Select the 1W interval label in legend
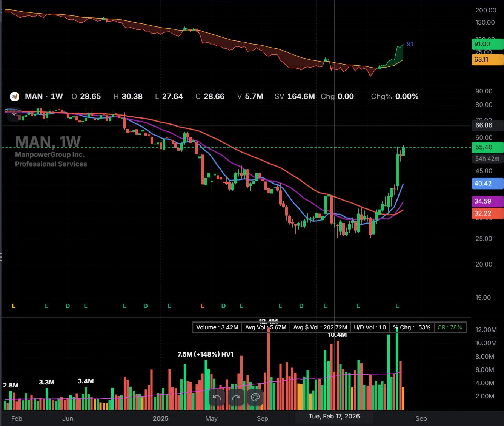Image resolution: width=504 pixels, height=426 pixels. 57,96
